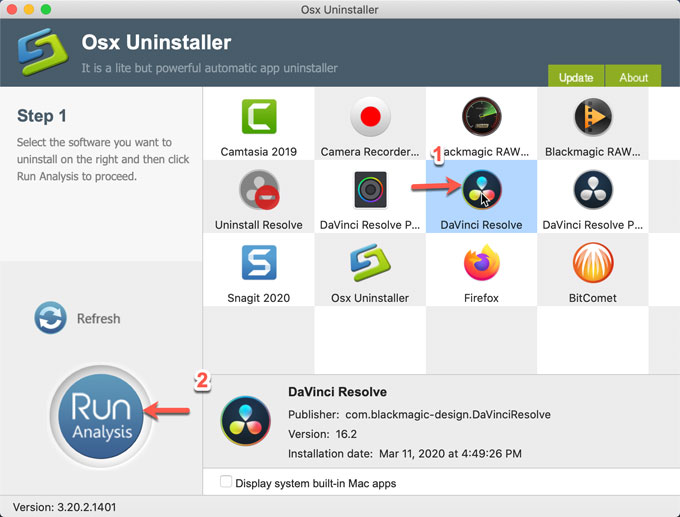This screenshot has width=680, height=517.
Task: Click the Step 1 heading
Action: 42,116
